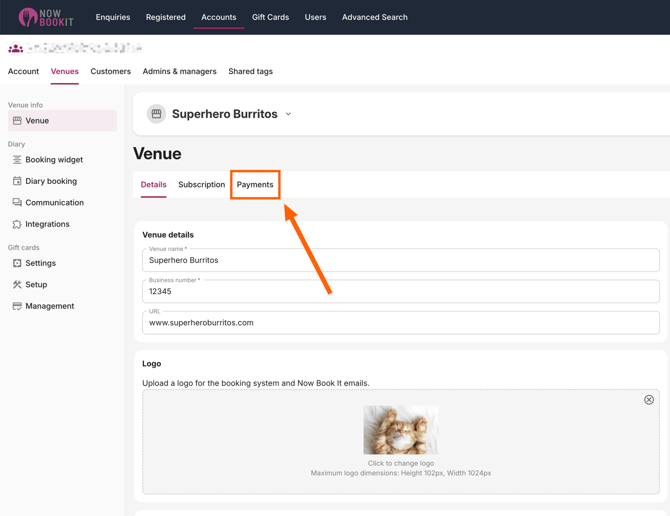
Task: Click the Communication sidebar icon
Action: [x=17, y=203]
